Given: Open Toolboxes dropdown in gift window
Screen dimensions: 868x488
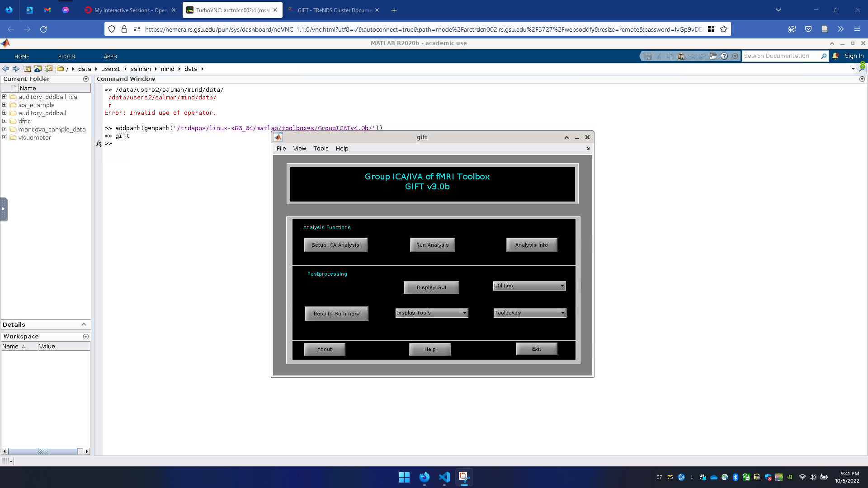Looking at the screenshot, I should [x=530, y=313].
